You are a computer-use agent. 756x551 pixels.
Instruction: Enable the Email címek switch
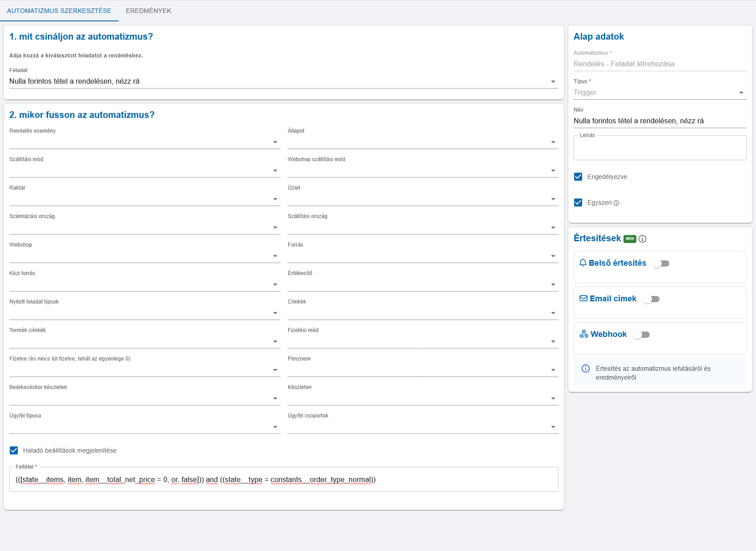pos(651,299)
